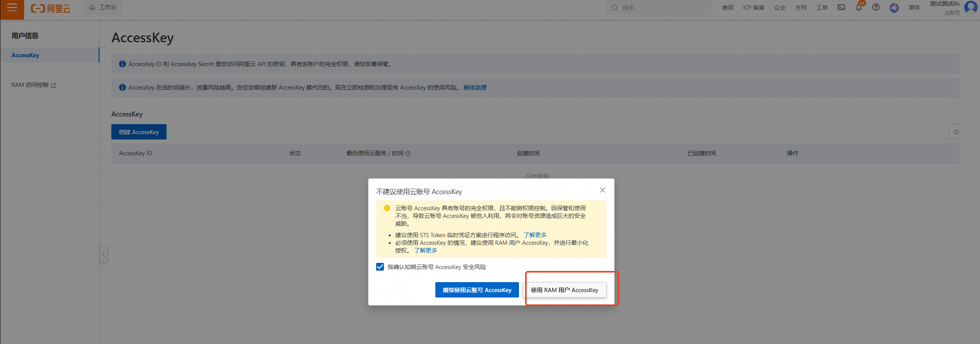Open the 企业 menu
Screen dimensions: 980x344
click(x=780, y=8)
